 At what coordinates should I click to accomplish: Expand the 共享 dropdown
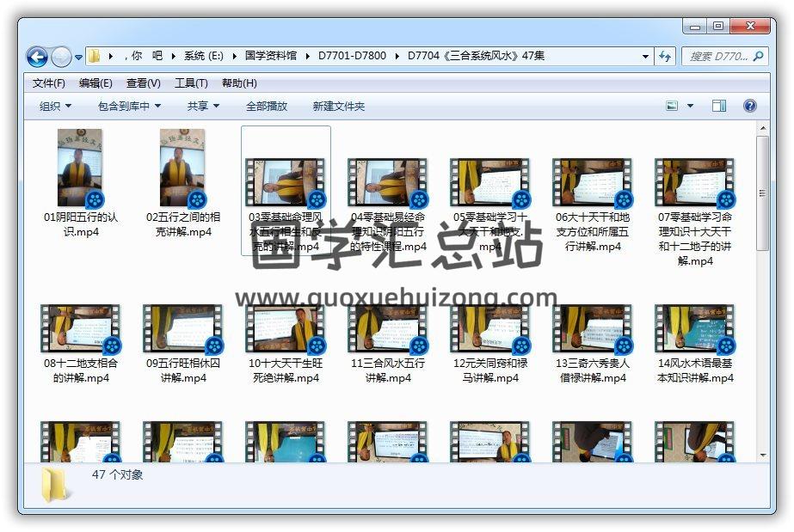click(203, 107)
